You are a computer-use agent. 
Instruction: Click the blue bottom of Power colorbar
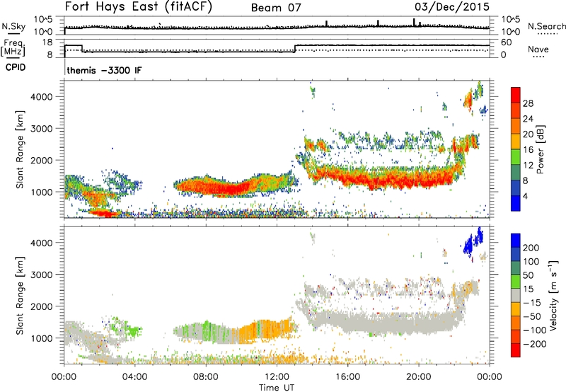tap(516, 203)
